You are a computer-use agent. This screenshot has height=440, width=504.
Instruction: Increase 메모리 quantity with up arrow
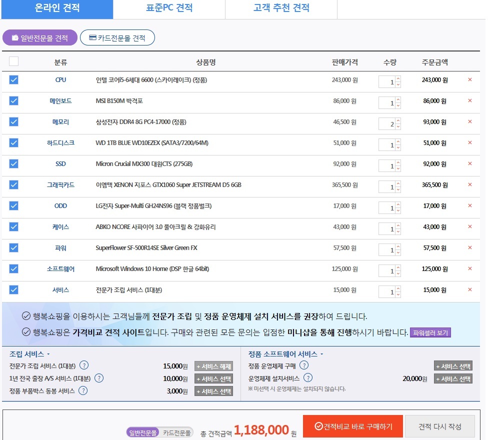[398, 119]
